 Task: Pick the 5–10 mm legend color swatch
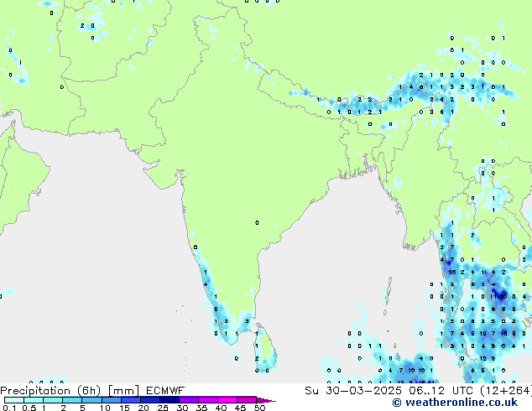(91, 400)
